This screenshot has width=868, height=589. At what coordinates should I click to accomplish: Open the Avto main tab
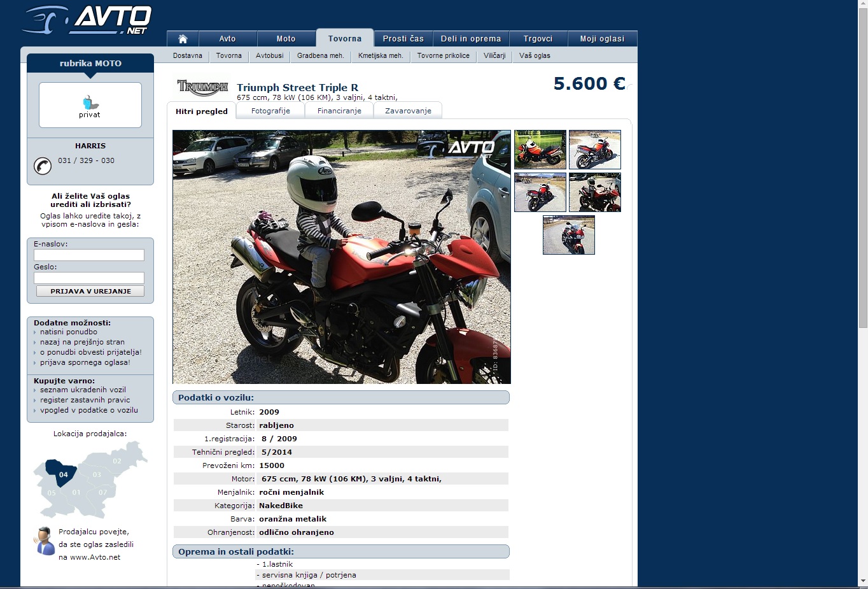tap(227, 39)
